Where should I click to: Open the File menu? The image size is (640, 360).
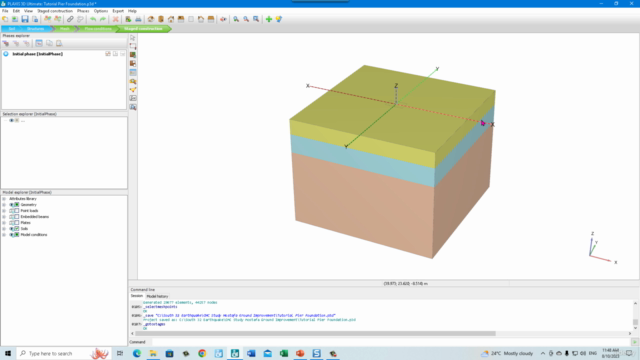click(5, 11)
